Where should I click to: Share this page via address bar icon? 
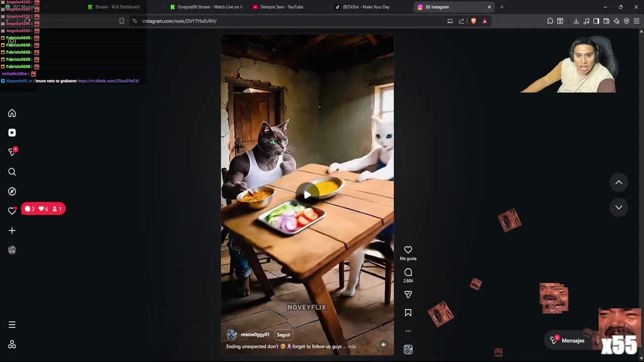point(461,21)
